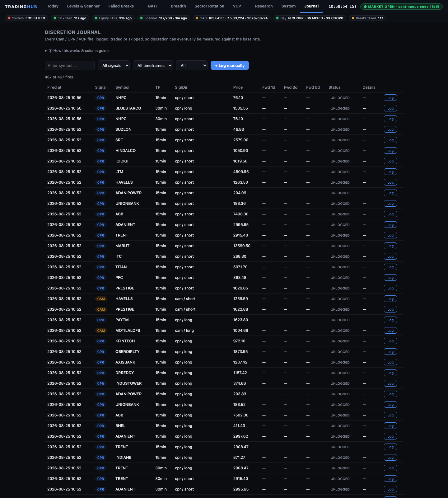Screen dimensions: 448x498
Task: Open the All signals dropdown
Action: (x=114, y=65)
